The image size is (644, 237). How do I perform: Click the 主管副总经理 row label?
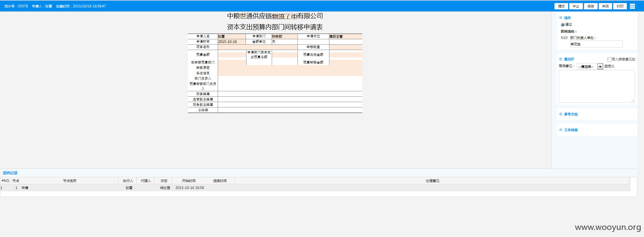point(203,99)
